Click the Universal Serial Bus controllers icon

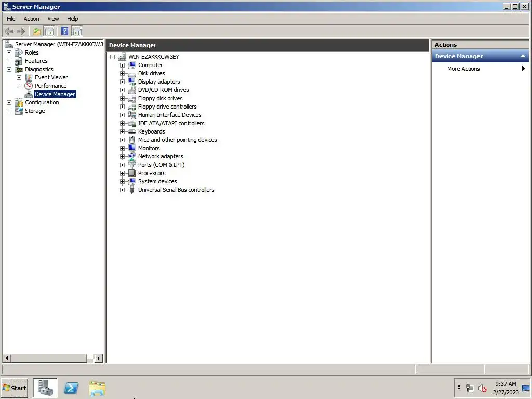click(x=131, y=190)
